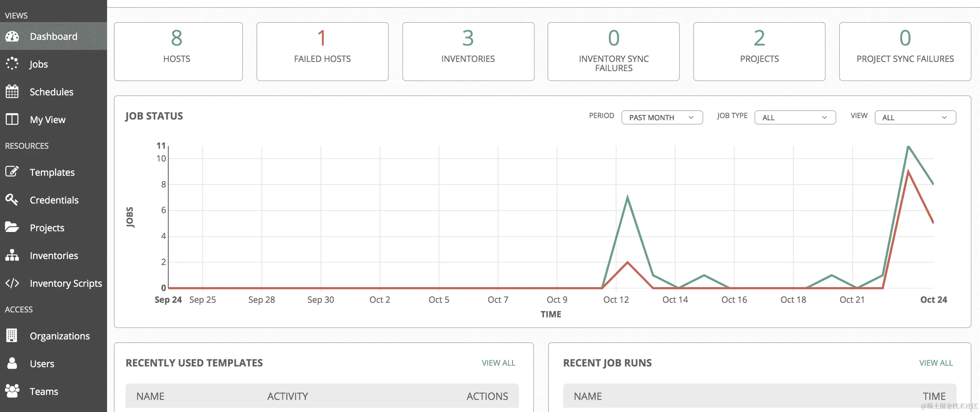Go to Teams in sidebar
The width and height of the screenshot is (980, 412).
(x=44, y=391)
